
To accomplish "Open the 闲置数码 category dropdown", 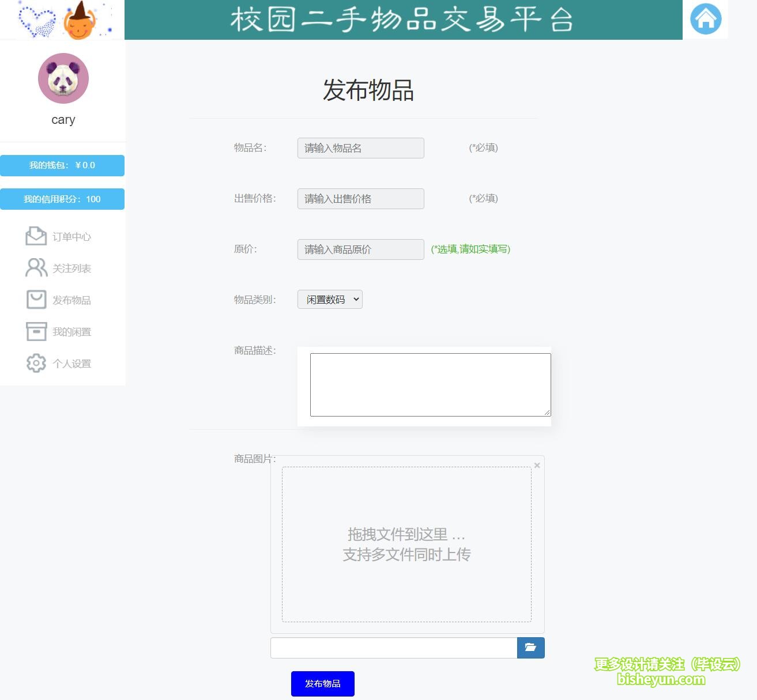I will (x=329, y=299).
